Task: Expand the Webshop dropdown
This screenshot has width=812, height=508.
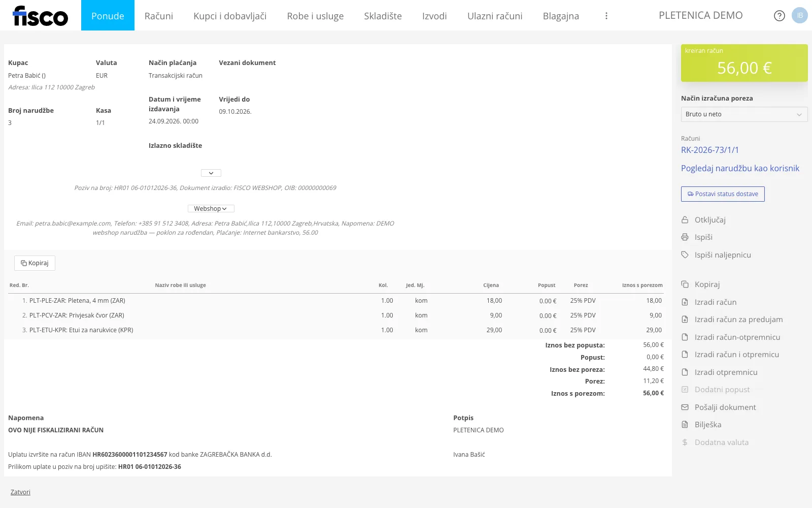Action: point(211,209)
